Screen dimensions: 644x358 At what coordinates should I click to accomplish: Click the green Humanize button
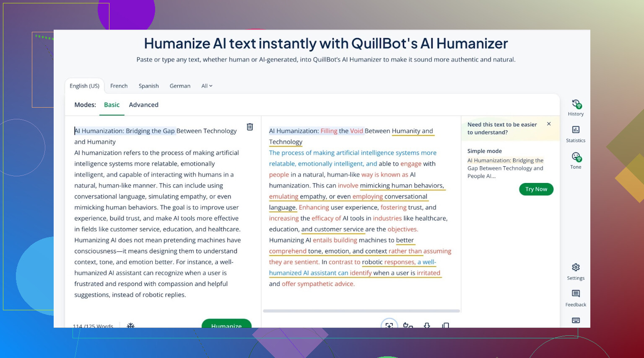click(226, 324)
